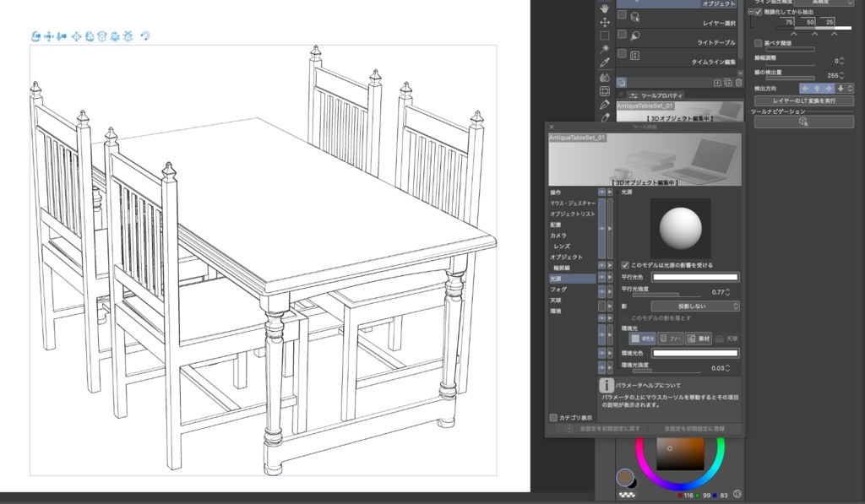This screenshot has height=504, width=865.
Task: Select the カメラ category
Action: click(x=558, y=236)
